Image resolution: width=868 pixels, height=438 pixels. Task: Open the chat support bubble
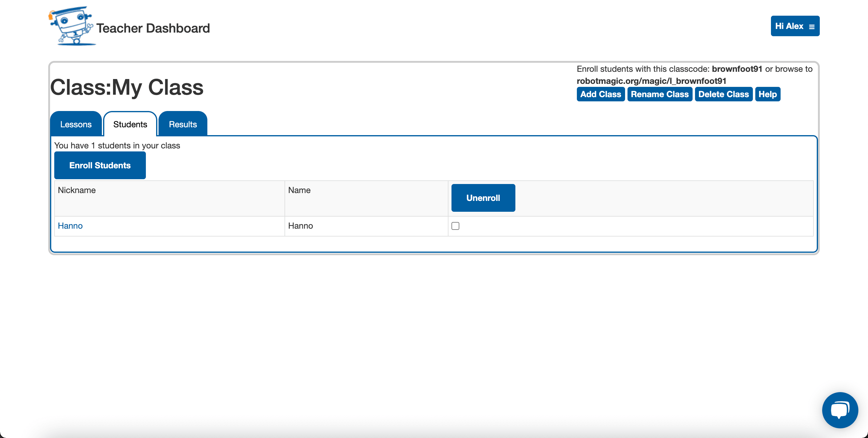click(840, 410)
